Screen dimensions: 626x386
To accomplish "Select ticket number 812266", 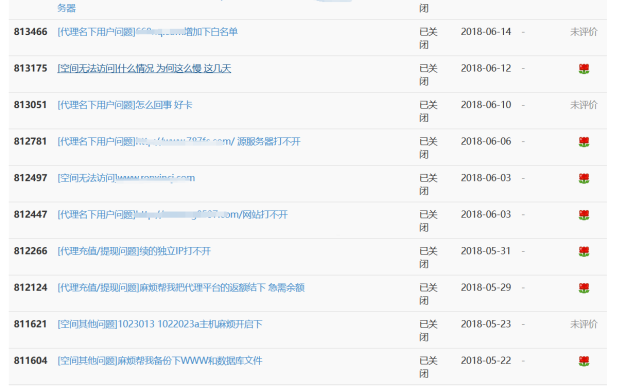I will click(30, 251).
